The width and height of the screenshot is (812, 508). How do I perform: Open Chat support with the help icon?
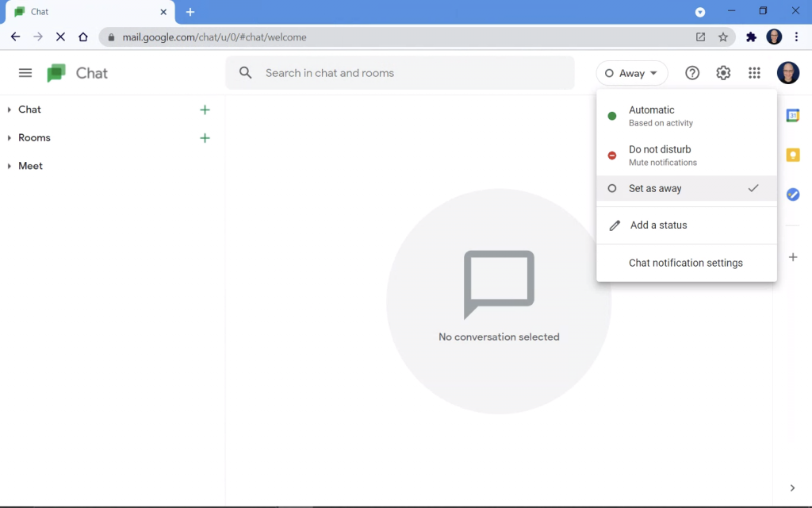691,72
